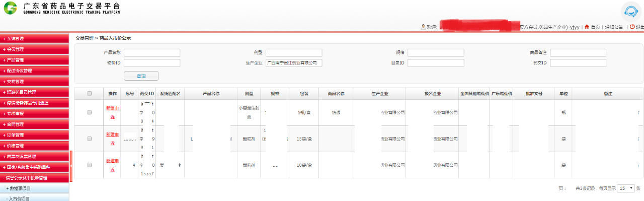Go to 首页 link in header
Viewport: 644px width, 201px height.
pyautogui.click(x=595, y=27)
